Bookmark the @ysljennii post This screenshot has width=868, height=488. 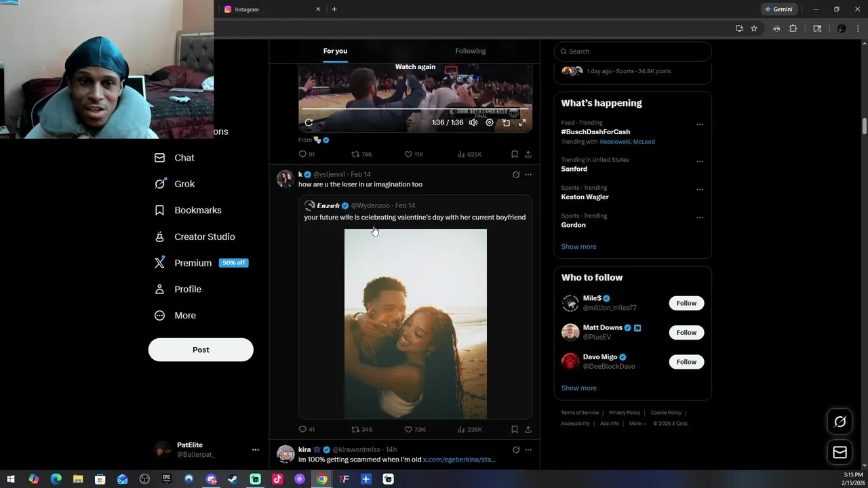515,429
